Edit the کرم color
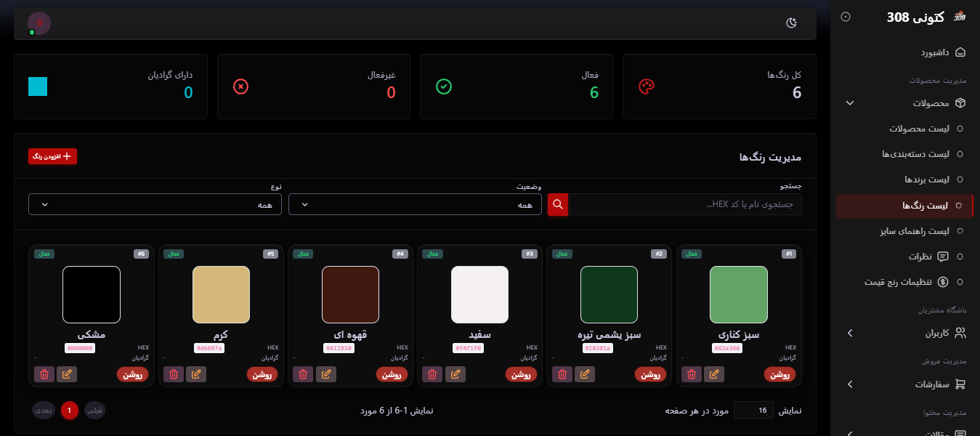980x436 pixels. coord(196,374)
